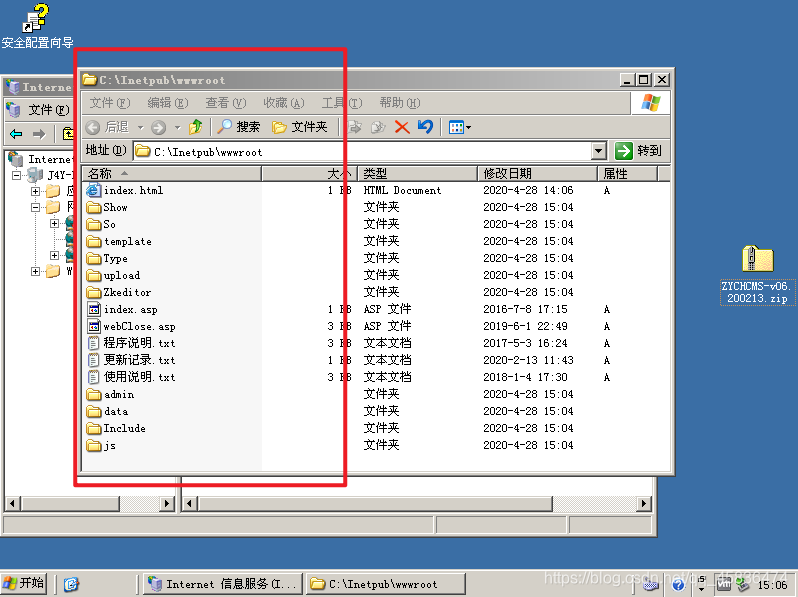Select the index.asp file
Image resolution: width=798 pixels, height=597 pixels.
122,309
